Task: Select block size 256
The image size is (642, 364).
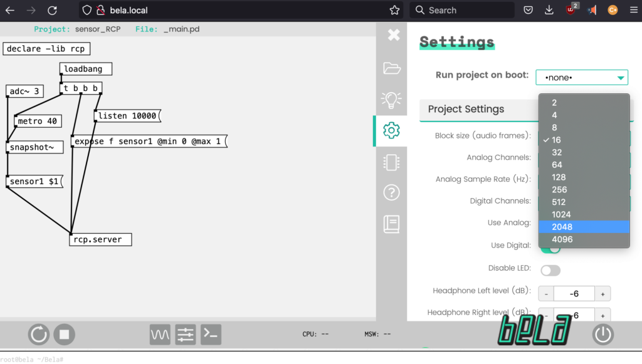Action: coord(584,189)
